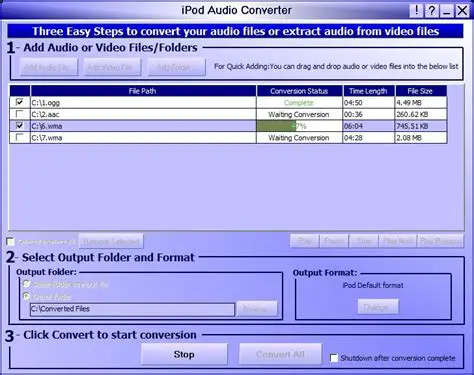This screenshot has width=474, height=375.
Task: Select the C:\7.wma file path
Action: pyautogui.click(x=143, y=138)
